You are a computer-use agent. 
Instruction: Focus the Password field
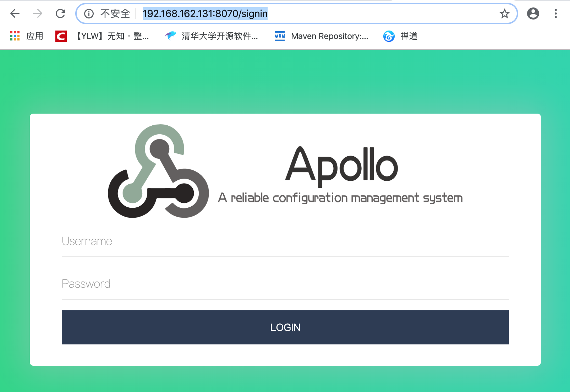click(x=285, y=284)
